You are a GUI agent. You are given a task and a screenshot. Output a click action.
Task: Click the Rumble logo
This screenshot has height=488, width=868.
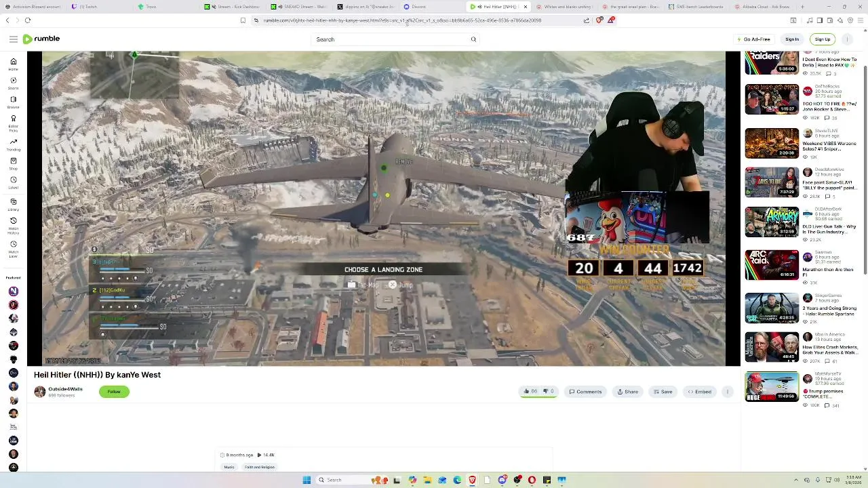coord(41,39)
